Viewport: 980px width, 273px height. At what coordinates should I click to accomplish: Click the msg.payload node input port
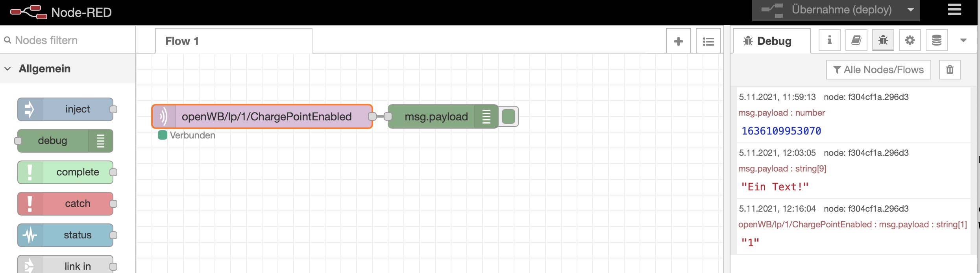[x=388, y=116]
